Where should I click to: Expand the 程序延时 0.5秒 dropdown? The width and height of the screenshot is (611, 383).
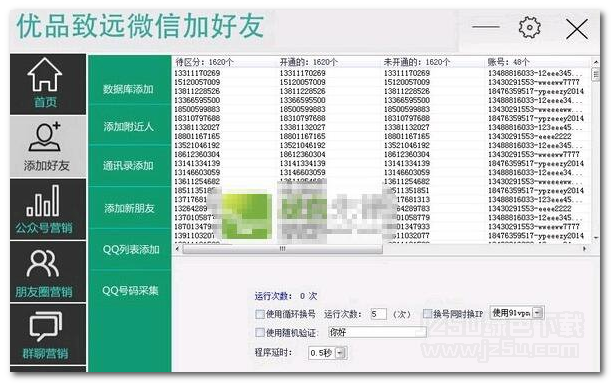click(x=341, y=353)
